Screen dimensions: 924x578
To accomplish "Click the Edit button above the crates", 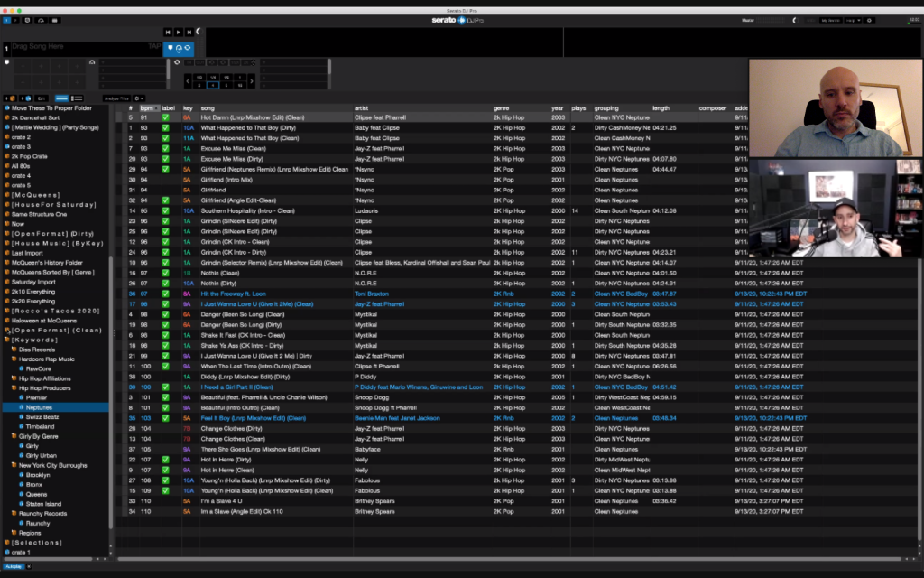I will pyautogui.click(x=42, y=98).
